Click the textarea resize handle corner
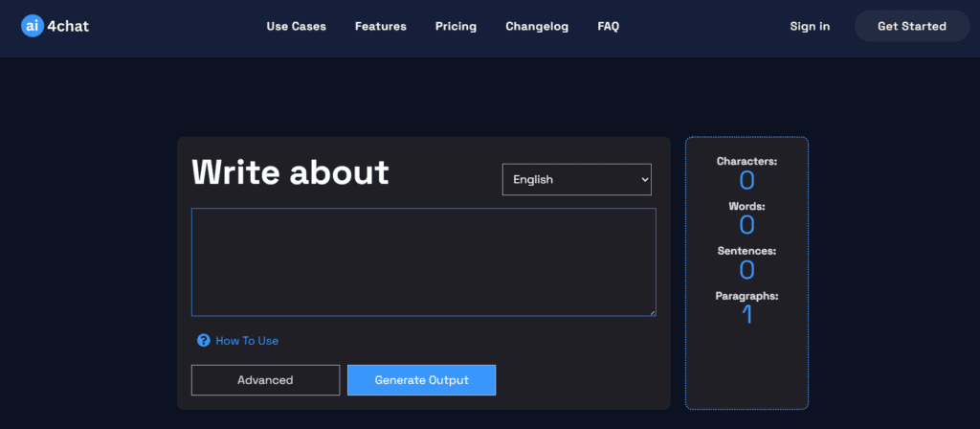This screenshot has width=980, height=429. click(653, 313)
